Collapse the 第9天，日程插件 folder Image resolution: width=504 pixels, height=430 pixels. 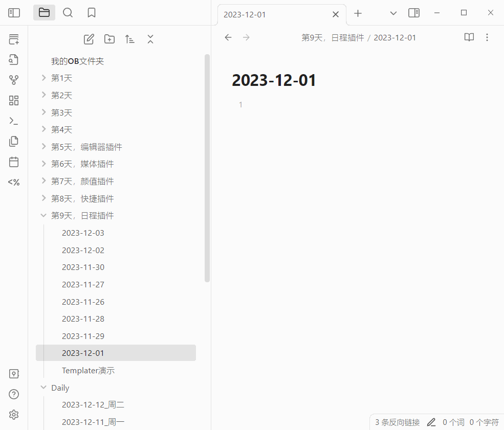(x=43, y=216)
